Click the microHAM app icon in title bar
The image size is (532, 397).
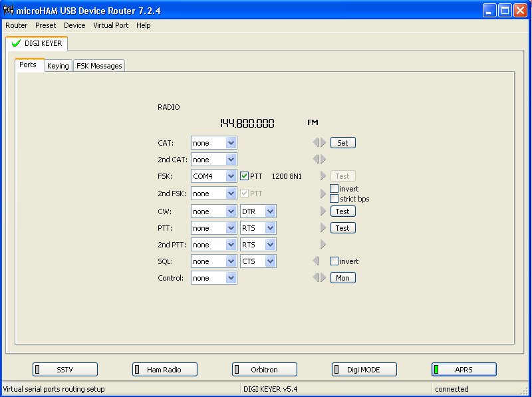coord(9,11)
